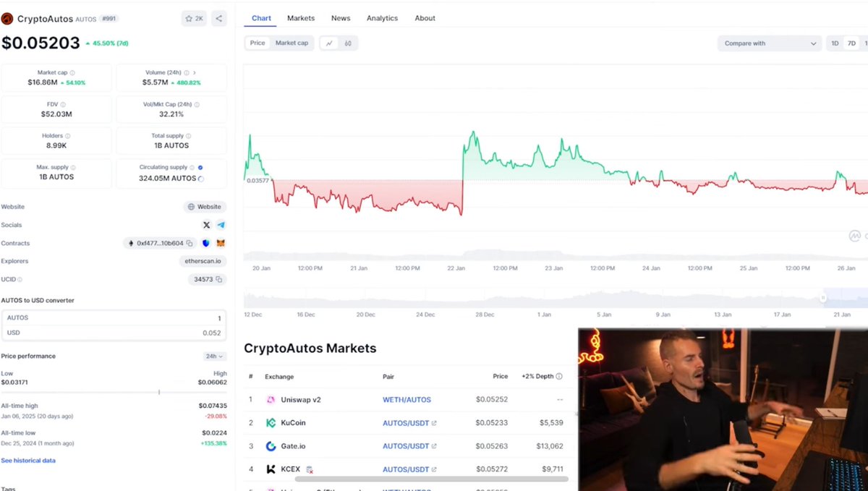The width and height of the screenshot is (868, 491).
Task: Click the CryptoAutos coin logo
Action: [x=7, y=18]
